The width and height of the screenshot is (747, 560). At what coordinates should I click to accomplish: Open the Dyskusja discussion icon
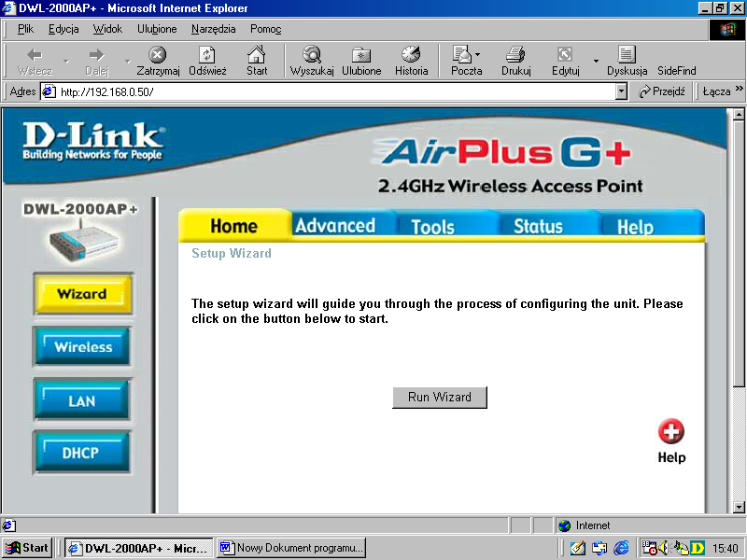pos(627,55)
